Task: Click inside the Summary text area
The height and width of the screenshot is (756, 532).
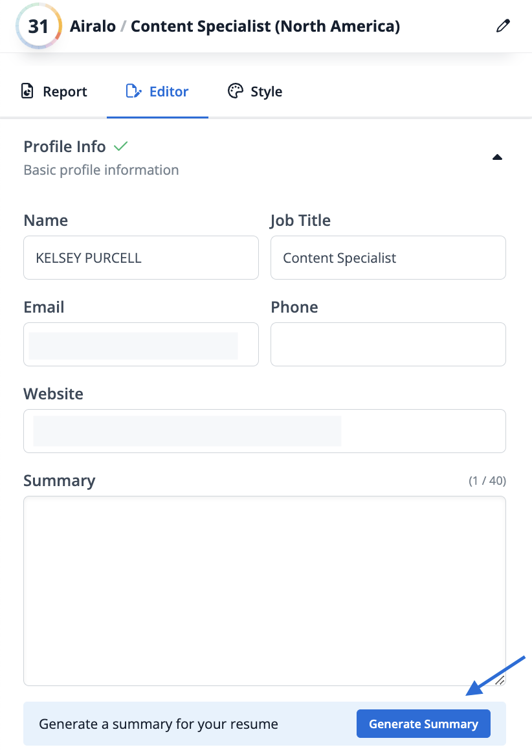Action: (264, 590)
